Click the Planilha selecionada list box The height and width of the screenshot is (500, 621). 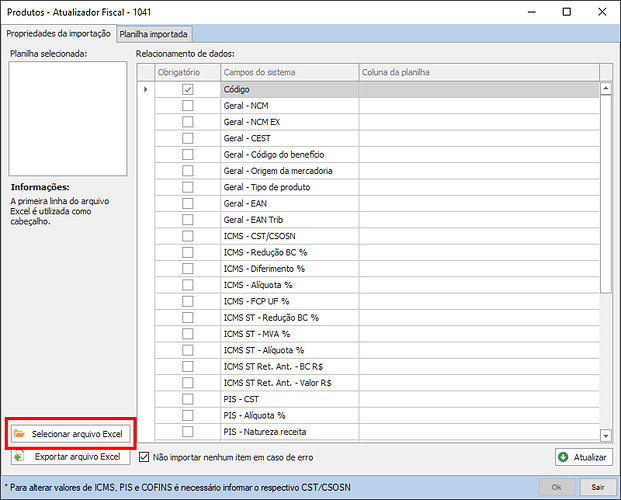point(68,118)
